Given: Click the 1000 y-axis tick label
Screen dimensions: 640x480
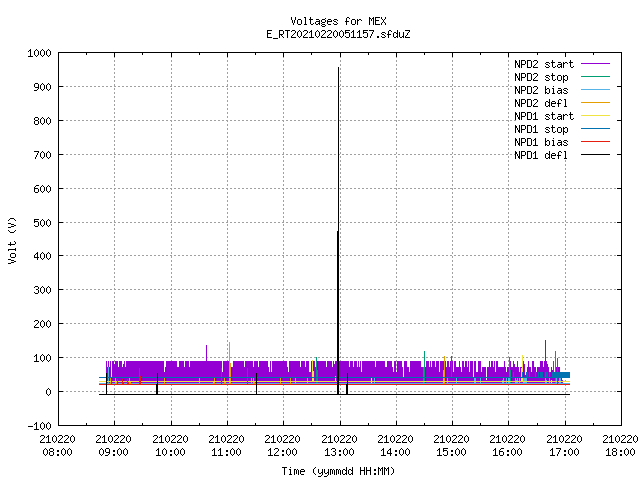Looking at the screenshot, I should (x=39, y=53).
